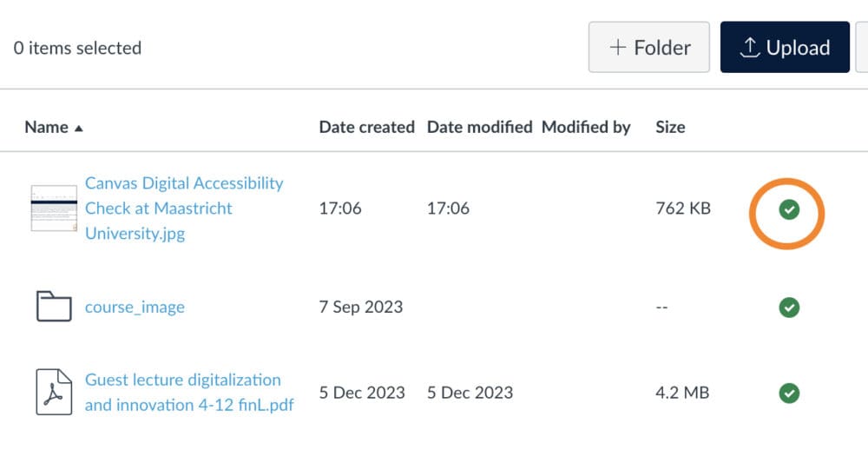
Task: Click published checkmark for course_image folder
Action: pyautogui.click(x=788, y=308)
